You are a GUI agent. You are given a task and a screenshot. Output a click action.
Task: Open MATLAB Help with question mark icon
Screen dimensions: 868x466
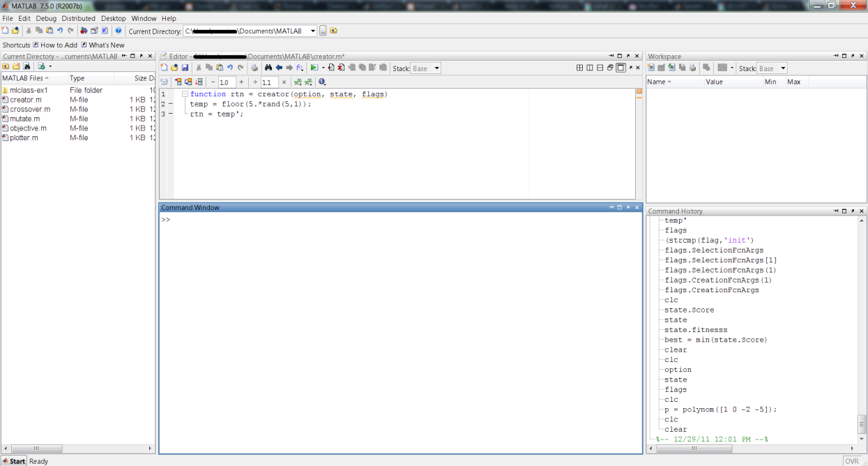pyautogui.click(x=119, y=31)
